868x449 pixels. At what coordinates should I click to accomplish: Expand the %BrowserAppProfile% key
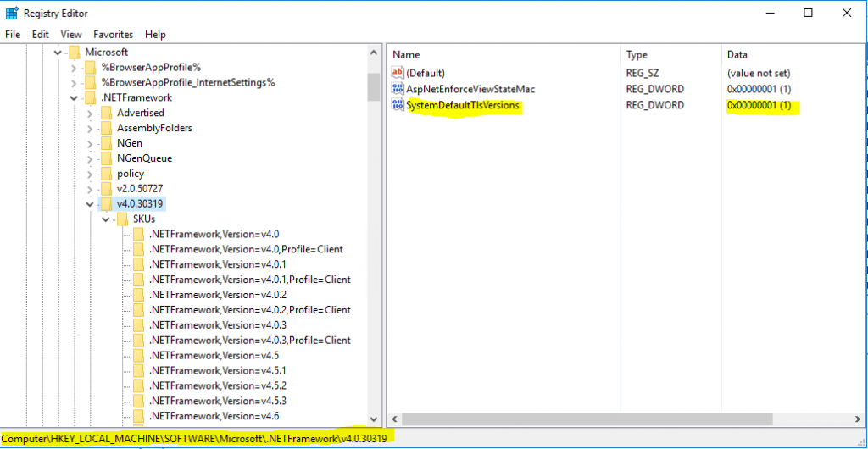[x=75, y=68]
